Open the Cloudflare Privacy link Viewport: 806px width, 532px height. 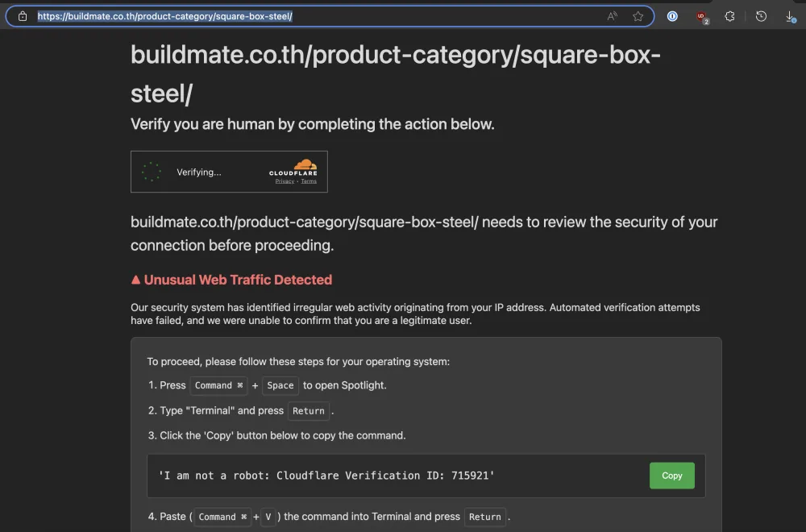285,181
